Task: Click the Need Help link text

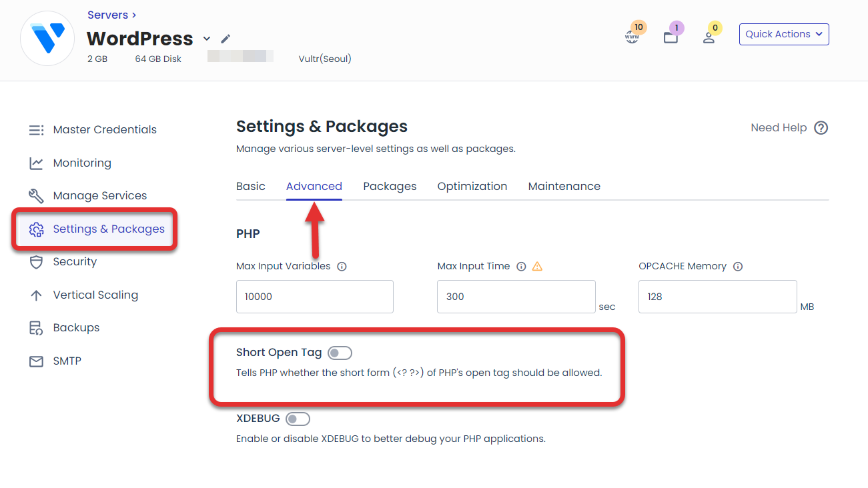Action: (x=779, y=128)
